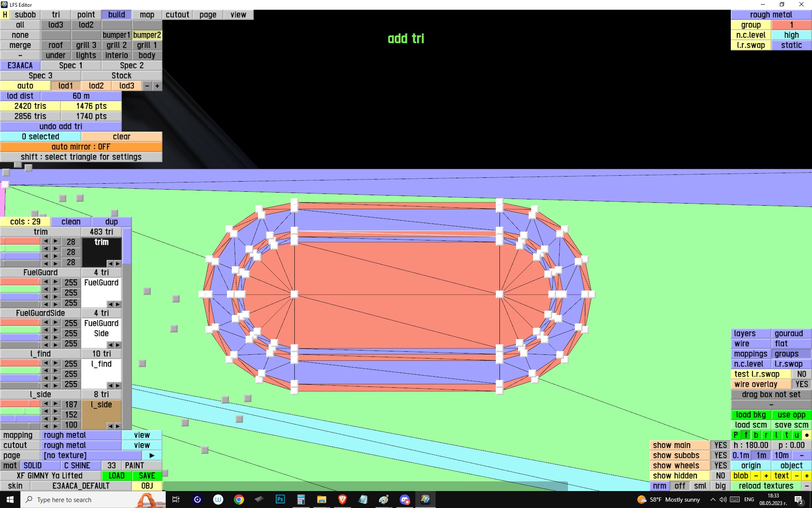Click the lod plus button
Viewport: 812px width, 508px height.
[157, 86]
